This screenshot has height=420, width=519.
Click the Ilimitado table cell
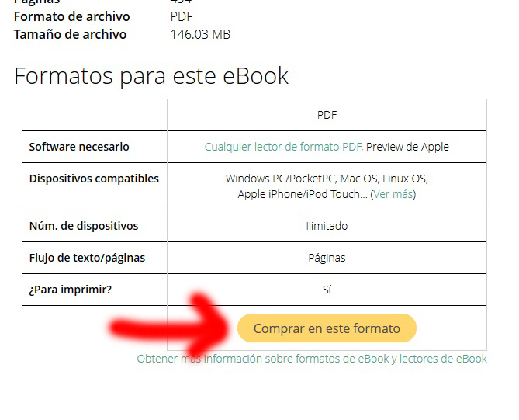pos(327,226)
